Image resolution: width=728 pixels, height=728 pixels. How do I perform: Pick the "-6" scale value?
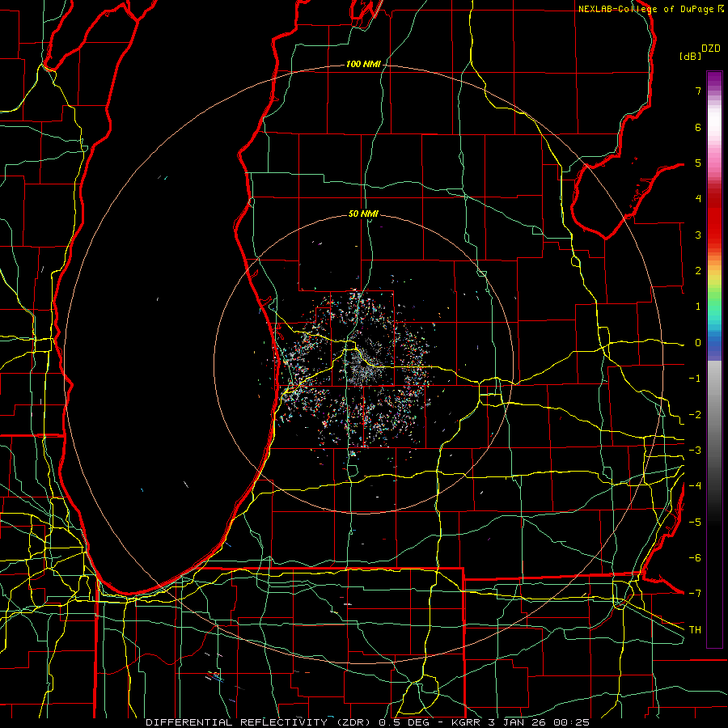point(695,558)
